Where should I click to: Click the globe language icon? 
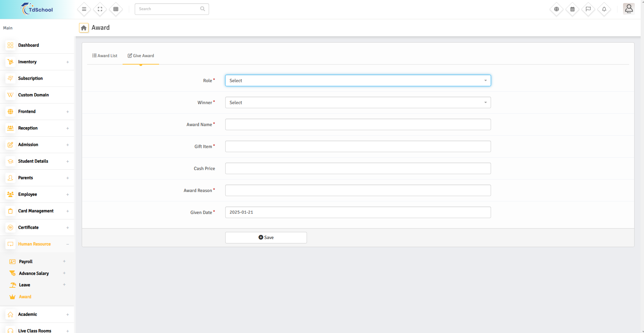point(557,9)
